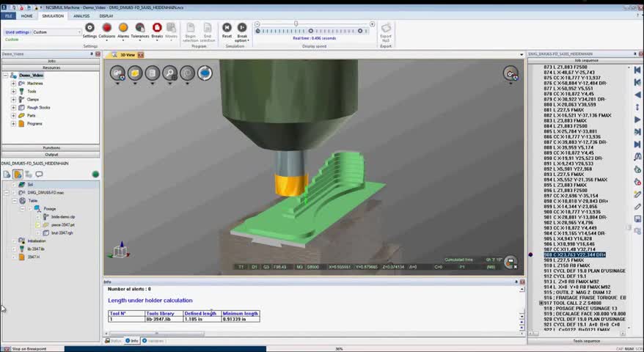Viewport: 644px width, 352px height.
Task: Toggle the checkbox beside Initialisation
Action: 14,241
